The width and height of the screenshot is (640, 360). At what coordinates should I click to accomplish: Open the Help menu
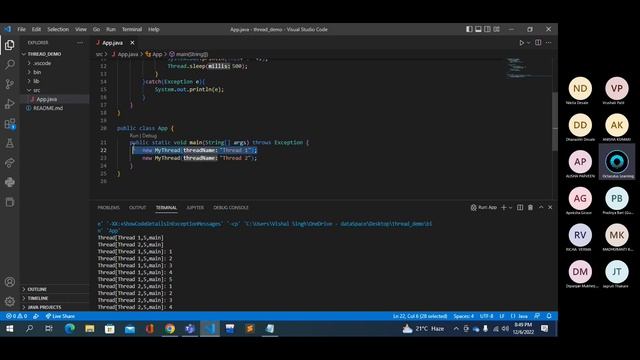[x=153, y=29]
